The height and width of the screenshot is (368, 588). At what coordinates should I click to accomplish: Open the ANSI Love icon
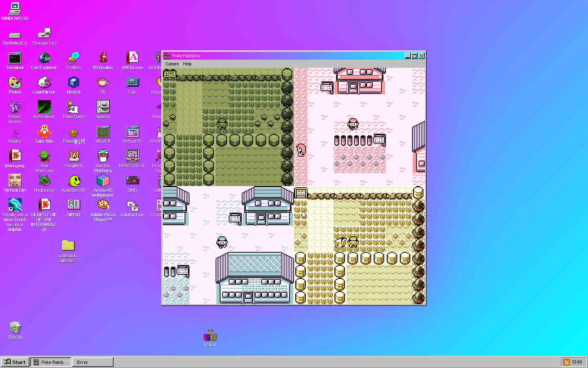tap(132, 61)
